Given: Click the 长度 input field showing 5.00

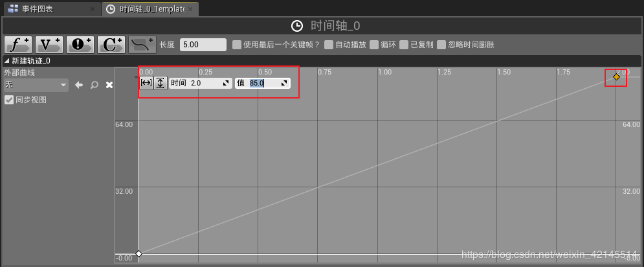Looking at the screenshot, I should point(203,45).
